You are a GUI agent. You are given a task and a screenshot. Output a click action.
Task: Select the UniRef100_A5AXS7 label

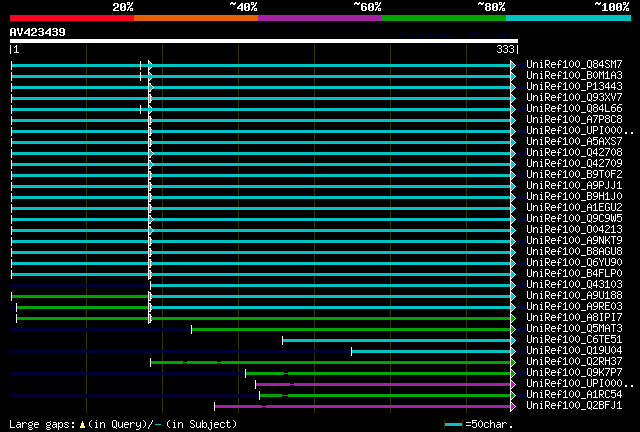point(574,142)
